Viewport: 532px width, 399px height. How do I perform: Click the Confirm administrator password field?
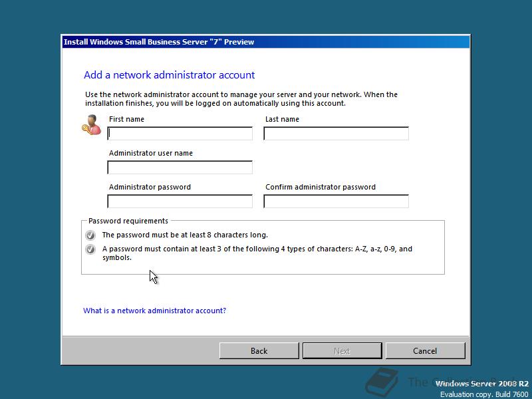pyautogui.click(x=336, y=201)
